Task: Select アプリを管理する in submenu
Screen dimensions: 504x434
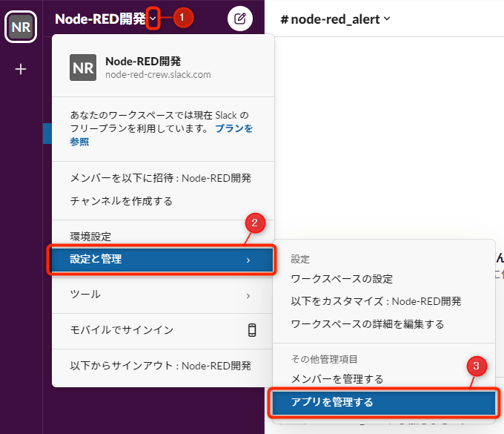Action: tap(384, 403)
